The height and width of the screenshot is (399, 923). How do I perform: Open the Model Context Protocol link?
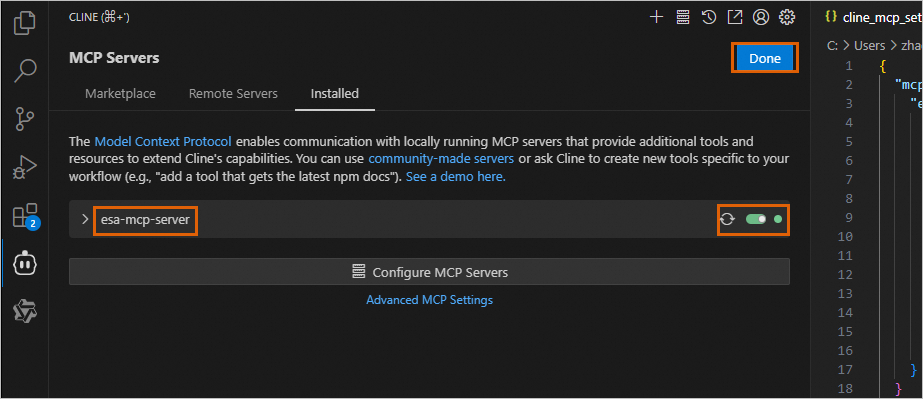pyautogui.click(x=163, y=141)
